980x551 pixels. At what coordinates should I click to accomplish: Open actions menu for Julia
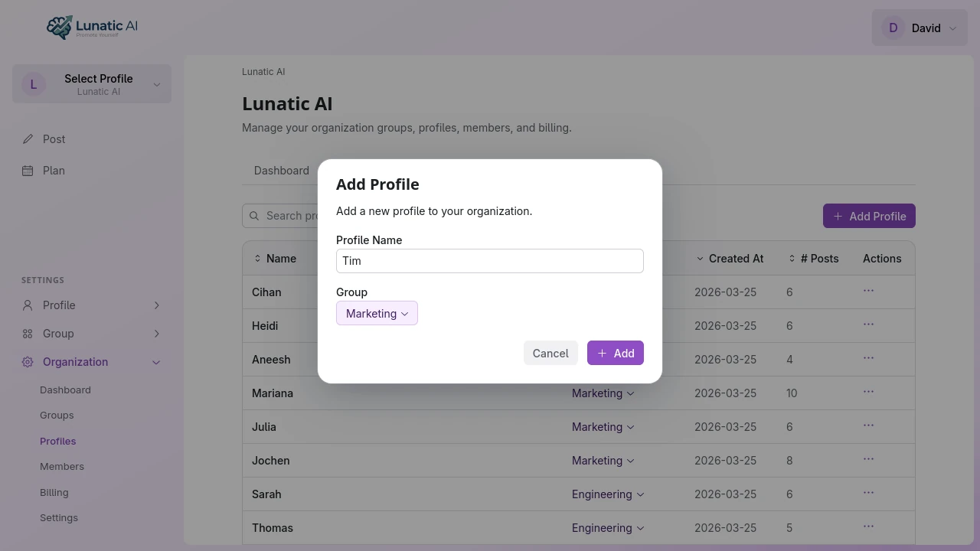(x=868, y=425)
